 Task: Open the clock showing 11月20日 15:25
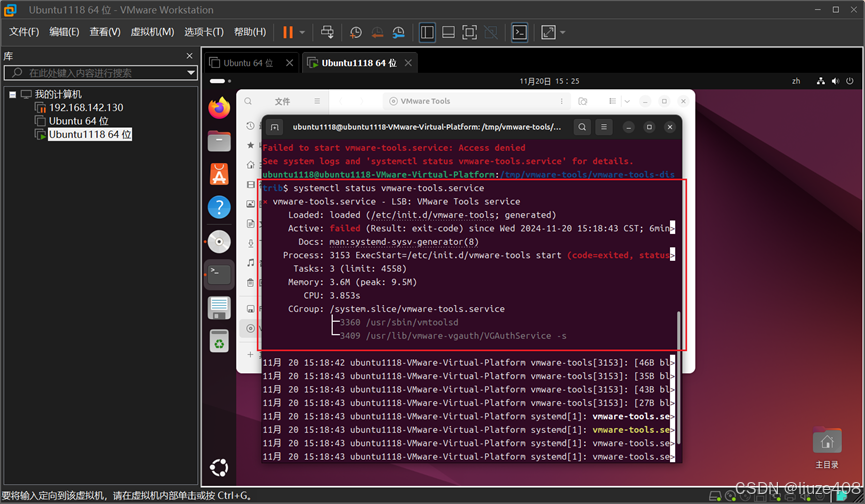point(549,81)
